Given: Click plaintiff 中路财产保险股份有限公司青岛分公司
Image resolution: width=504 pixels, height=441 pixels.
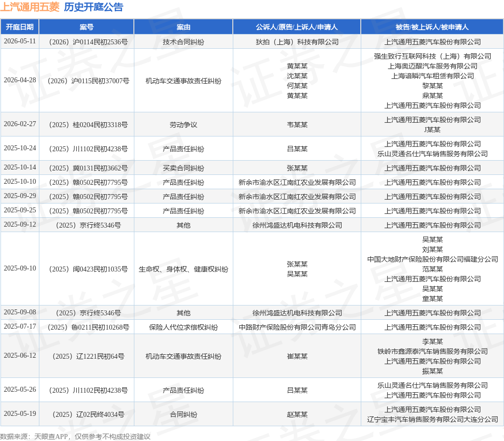Looking at the screenshot, I should 297,327.
